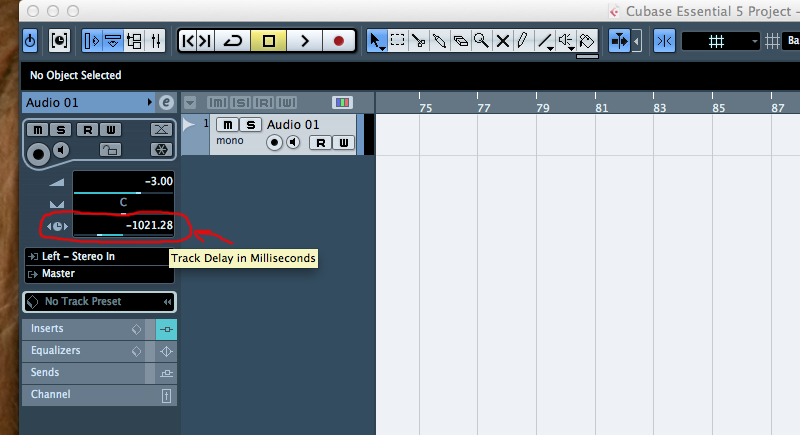This screenshot has height=435, width=800.
Task: Open the Equalizers inspector tab
Action: [x=84, y=351]
